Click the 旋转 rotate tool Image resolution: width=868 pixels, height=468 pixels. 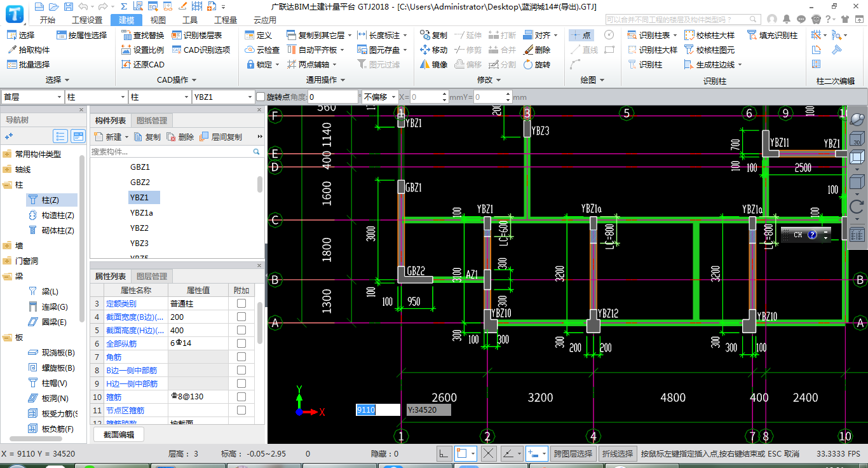coord(537,64)
